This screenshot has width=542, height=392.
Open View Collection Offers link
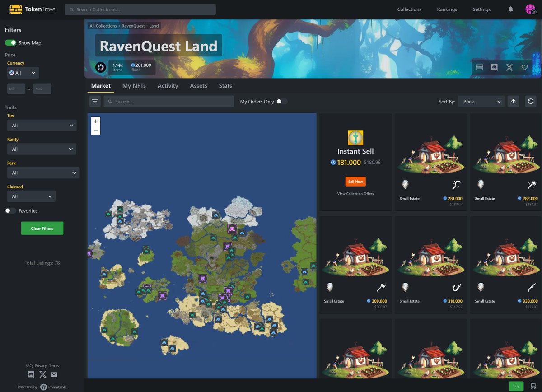pyautogui.click(x=355, y=194)
